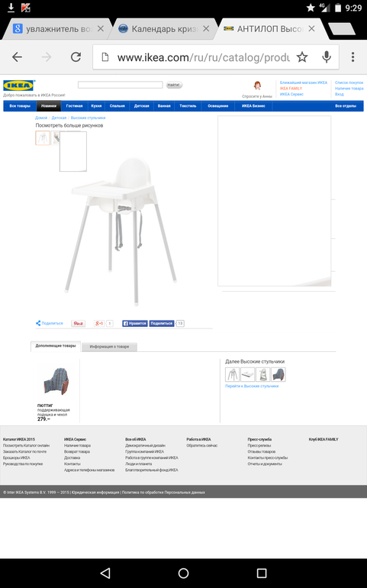Open the Детская navigation menu item
367x588 pixels.
[x=142, y=106]
